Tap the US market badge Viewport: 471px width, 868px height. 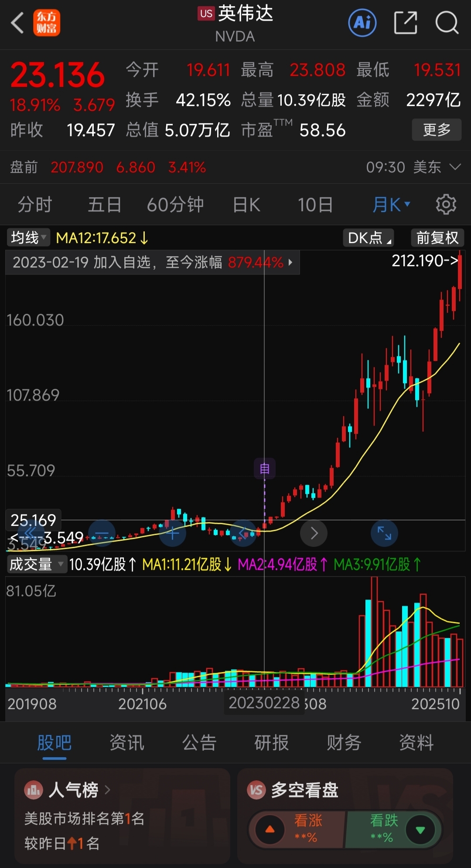(x=206, y=14)
